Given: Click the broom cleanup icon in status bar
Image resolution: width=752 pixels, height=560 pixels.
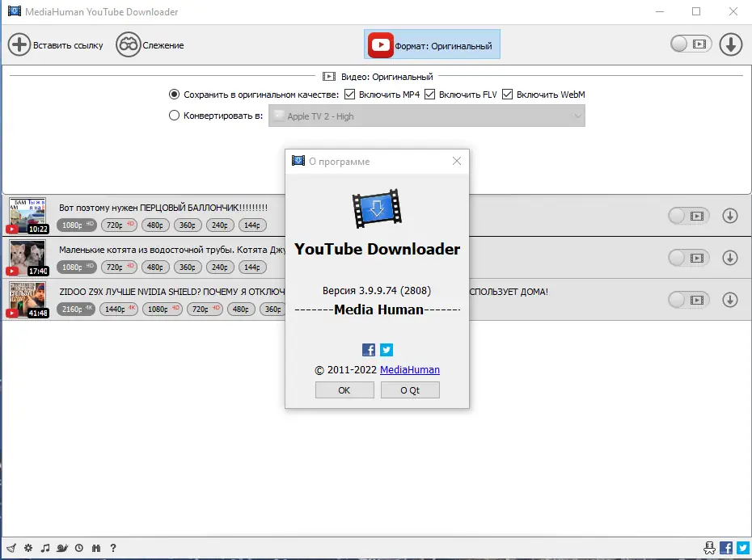Looking at the screenshot, I should pyautogui.click(x=11, y=548).
